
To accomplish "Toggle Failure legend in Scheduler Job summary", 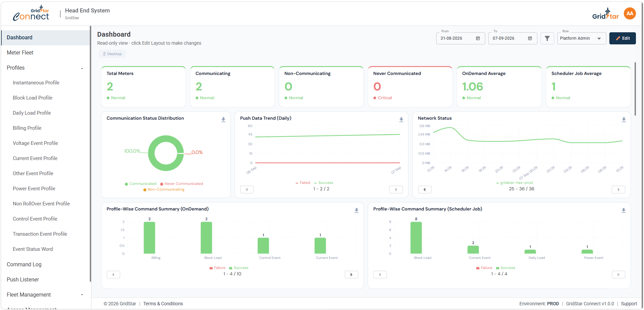I will coord(484,268).
